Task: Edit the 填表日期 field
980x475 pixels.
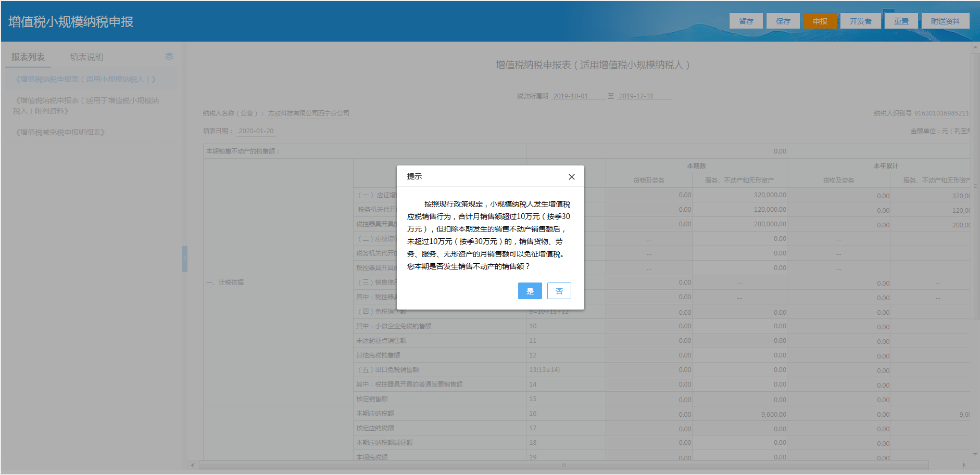Action: click(256, 131)
